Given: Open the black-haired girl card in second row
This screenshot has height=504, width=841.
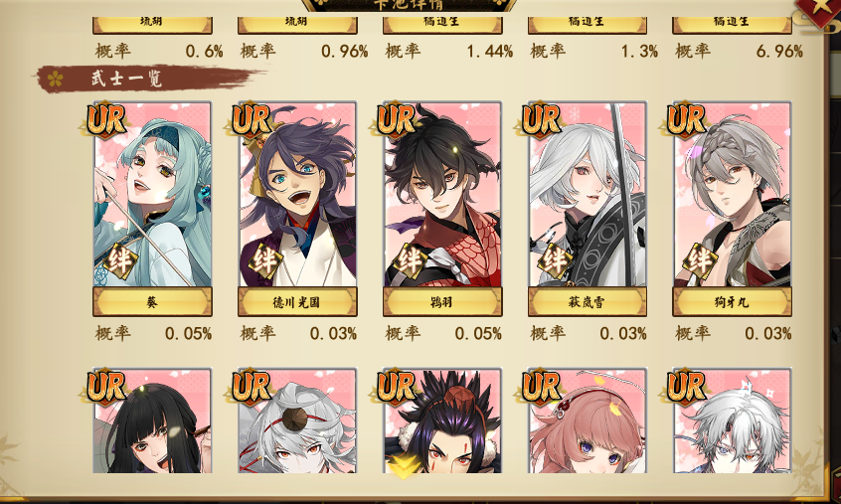Looking at the screenshot, I should [152, 420].
